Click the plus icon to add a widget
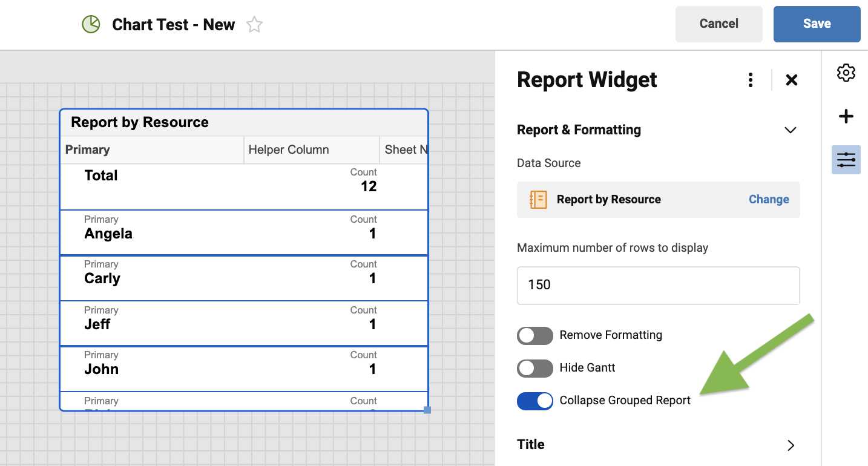 tap(846, 116)
